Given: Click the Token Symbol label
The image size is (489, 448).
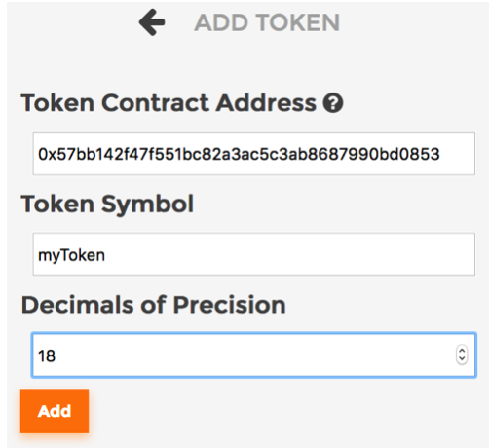Looking at the screenshot, I should (107, 205).
